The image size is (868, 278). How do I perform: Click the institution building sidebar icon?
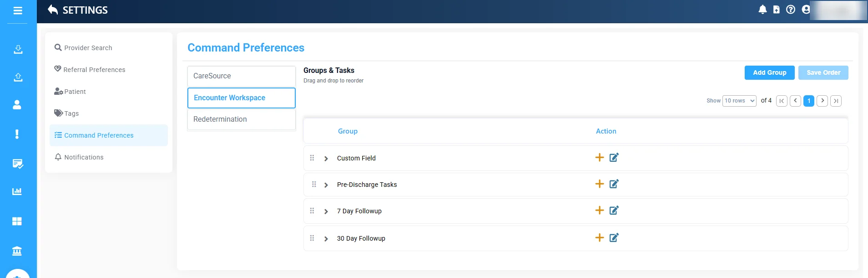[17, 251]
